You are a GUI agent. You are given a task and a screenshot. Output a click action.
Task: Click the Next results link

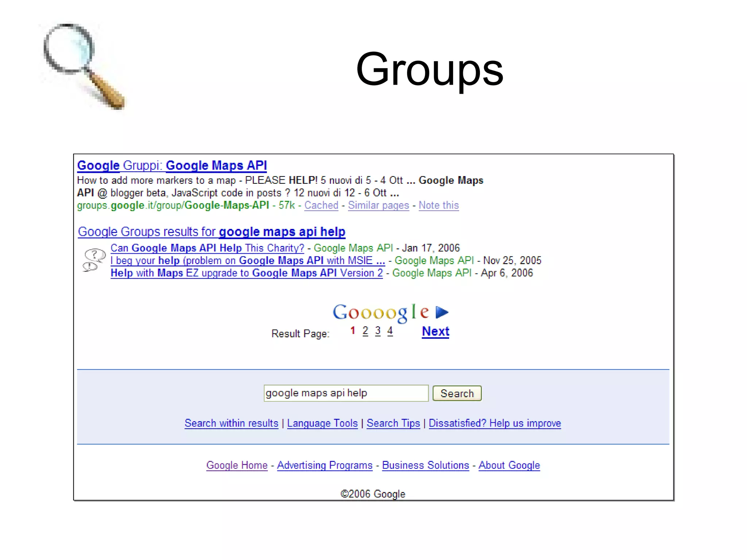tap(436, 331)
